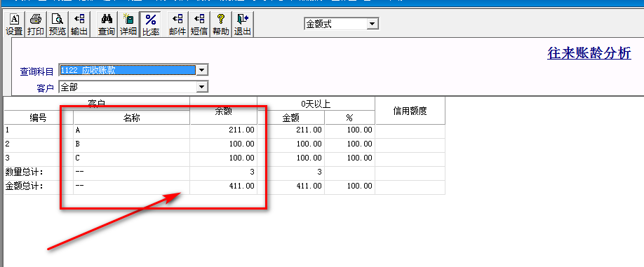Open the 设置 settings tool
Viewport: 644px width, 267px height.
14,25
